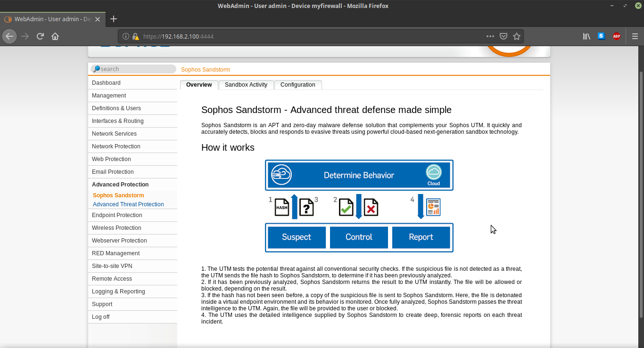The height and width of the screenshot is (348, 644).
Task: Click the forward navigation arrow
Action: pyautogui.click(x=25, y=36)
